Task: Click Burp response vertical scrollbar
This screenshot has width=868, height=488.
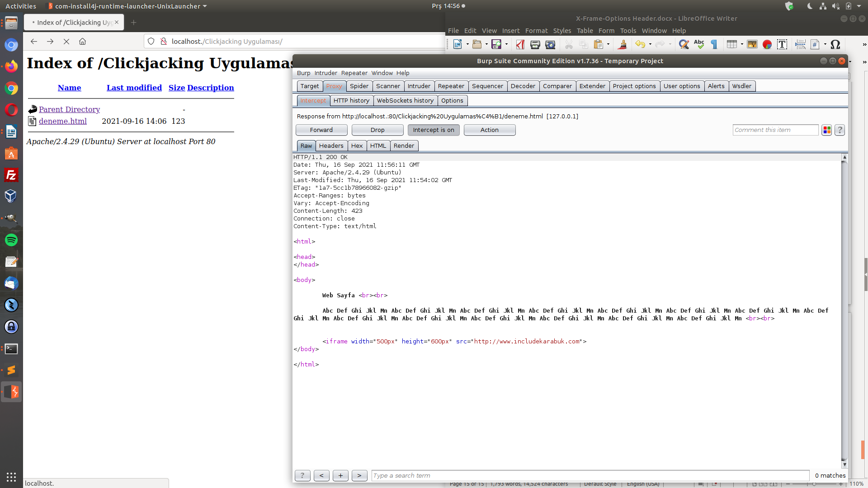Action: [844, 311]
